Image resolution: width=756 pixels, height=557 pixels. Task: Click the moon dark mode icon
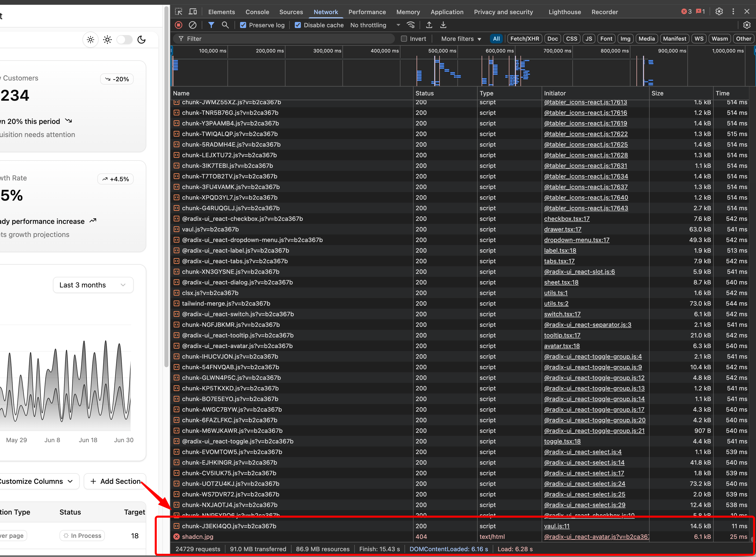(141, 40)
